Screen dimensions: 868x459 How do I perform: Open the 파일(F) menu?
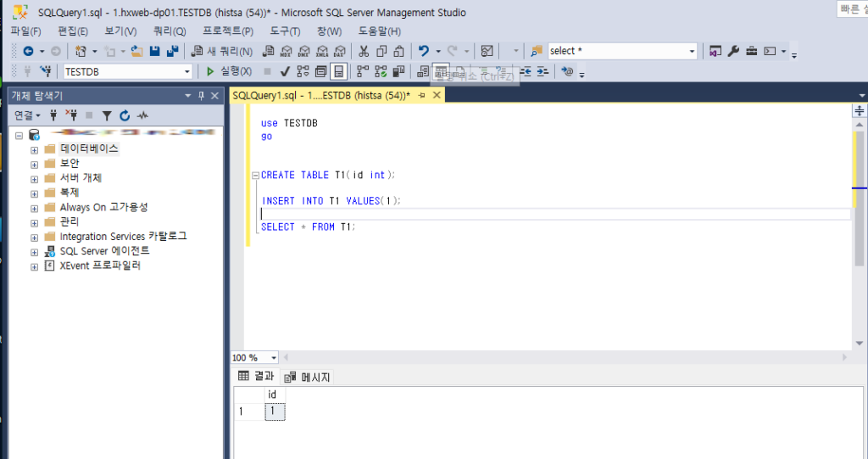coord(25,31)
